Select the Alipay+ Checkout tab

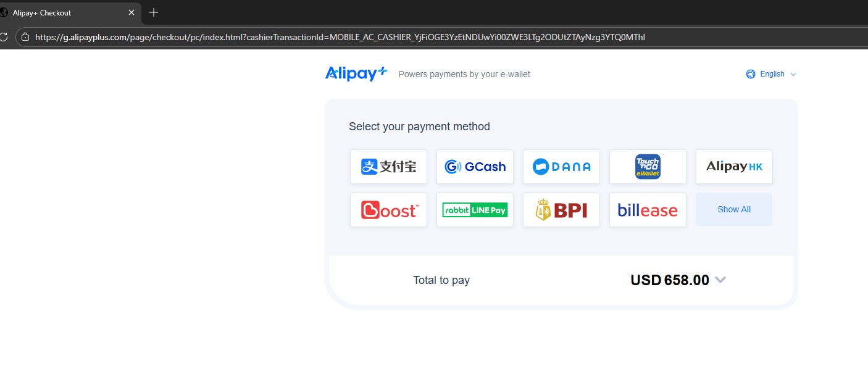click(x=62, y=12)
